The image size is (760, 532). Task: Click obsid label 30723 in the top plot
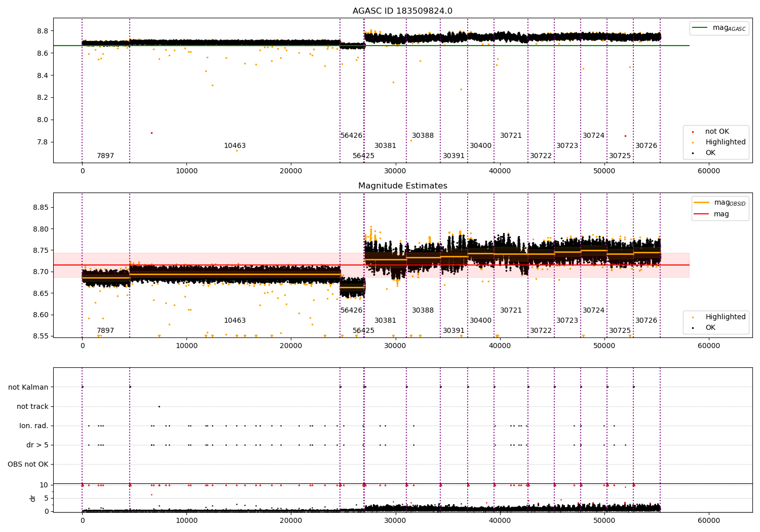pos(567,146)
